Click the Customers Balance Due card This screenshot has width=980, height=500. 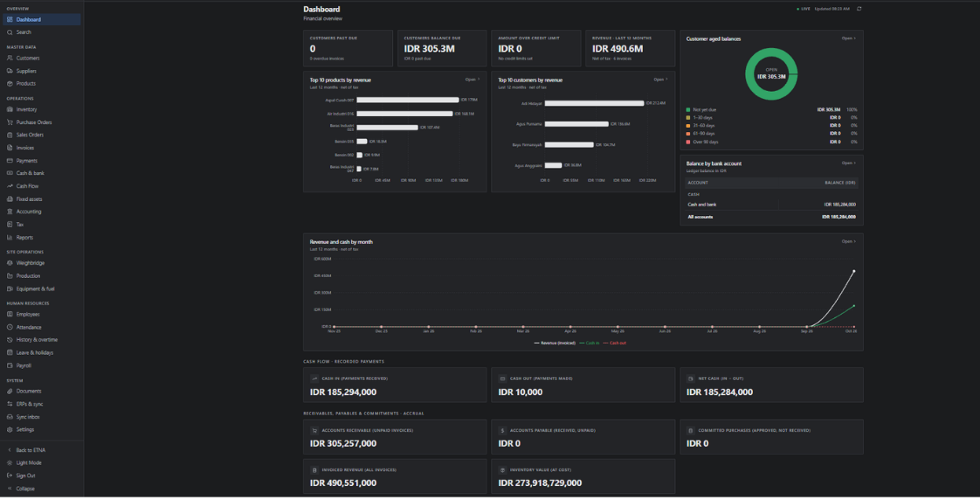442,48
